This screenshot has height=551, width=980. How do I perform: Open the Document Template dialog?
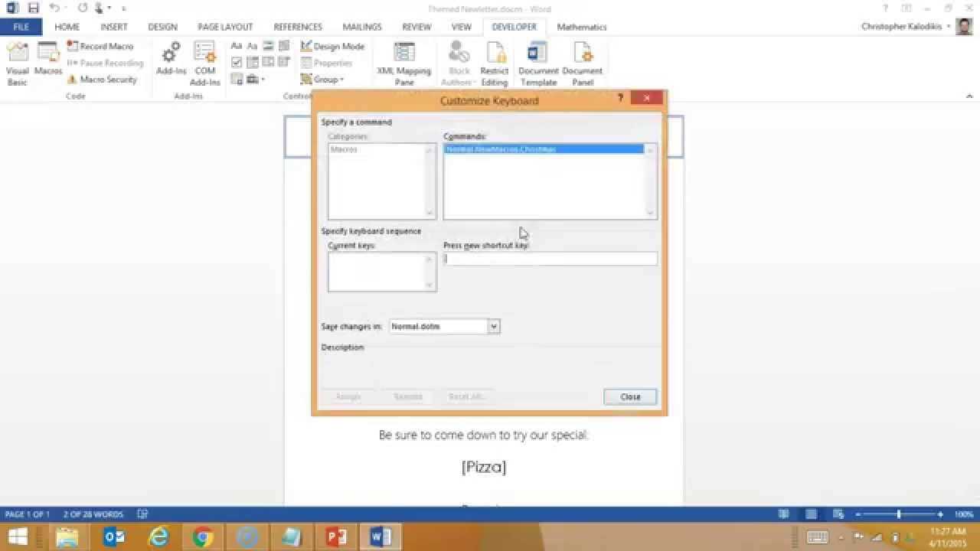pos(538,64)
